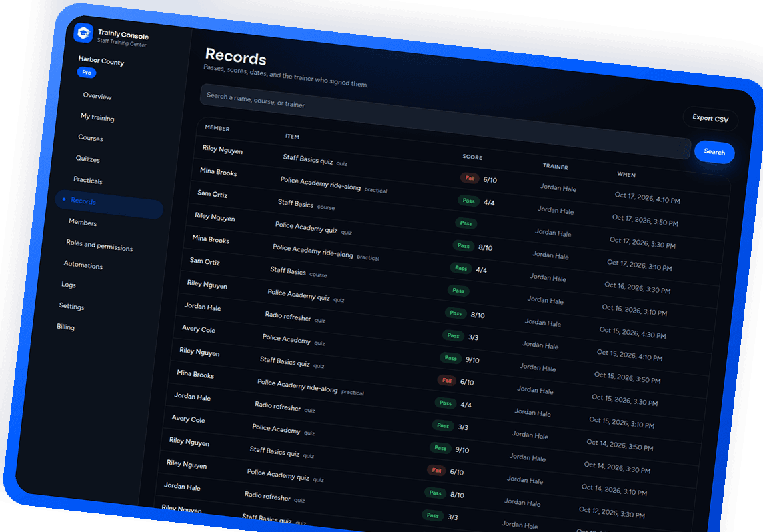Click score 9/10 in the Oct 15 3:50 PM row
Screen dimensions: 763x532
click(472, 360)
